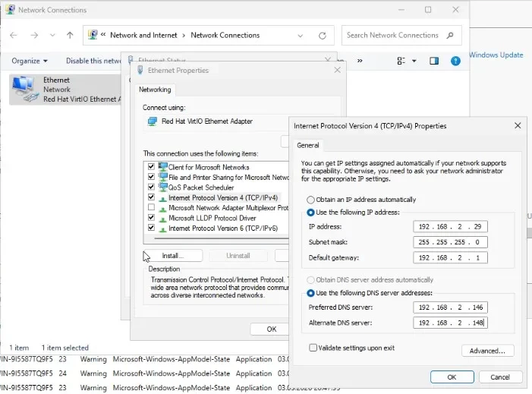Open the recent locations dropdown arrow
Image resolution: width=532 pixels, height=394 pixels.
(53, 35)
